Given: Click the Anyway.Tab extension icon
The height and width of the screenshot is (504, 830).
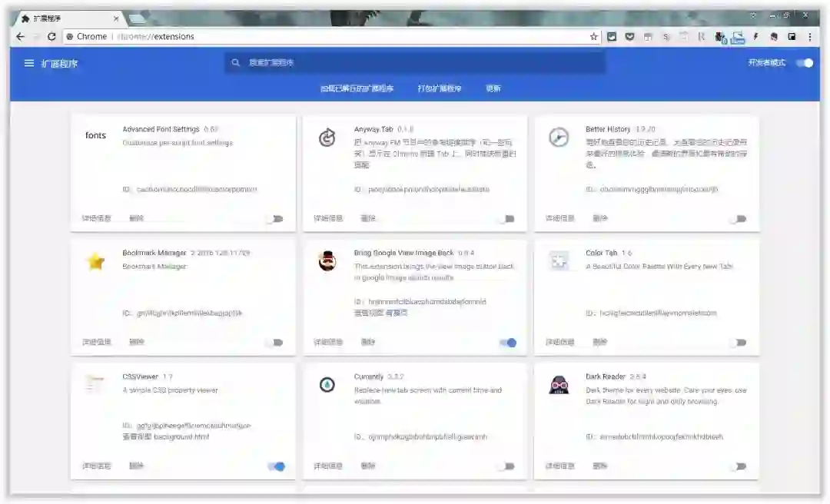Looking at the screenshot, I should pos(327,138).
